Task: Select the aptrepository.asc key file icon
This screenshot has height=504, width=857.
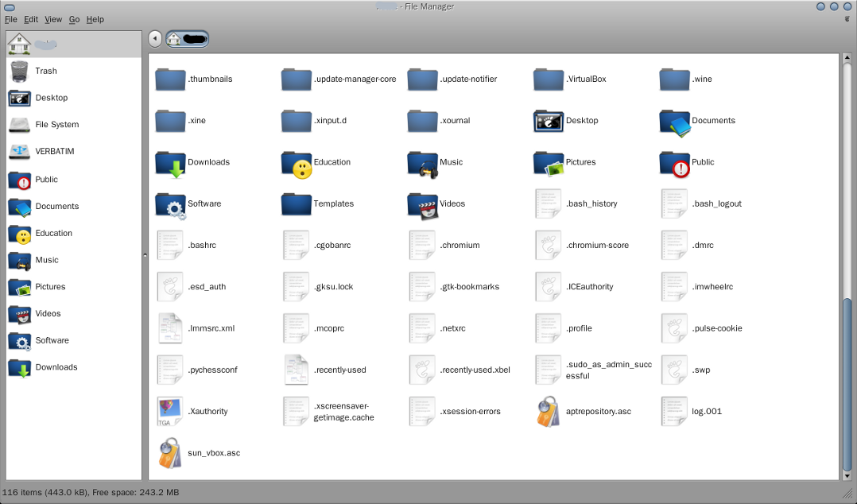Action: (549, 412)
